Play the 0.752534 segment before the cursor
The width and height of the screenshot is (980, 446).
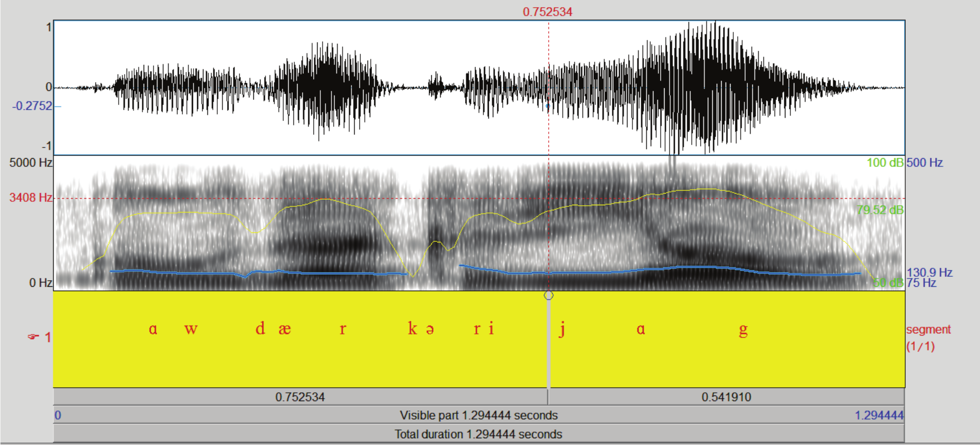tap(300, 397)
